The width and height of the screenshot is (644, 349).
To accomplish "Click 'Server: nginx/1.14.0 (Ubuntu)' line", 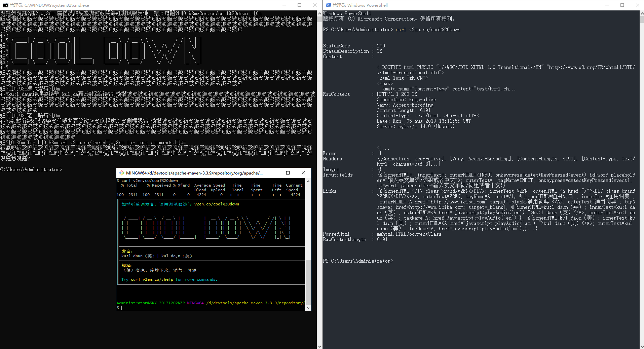I will [416, 126].
